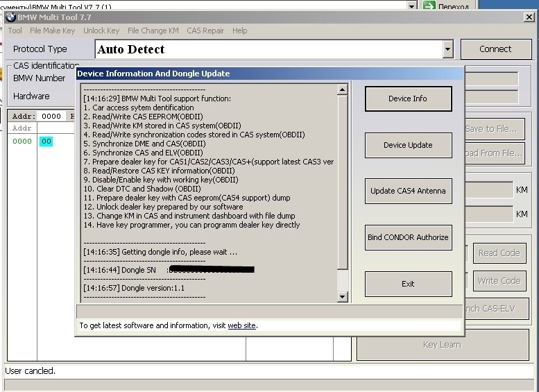Click the log scrollbar down arrow

click(x=343, y=296)
